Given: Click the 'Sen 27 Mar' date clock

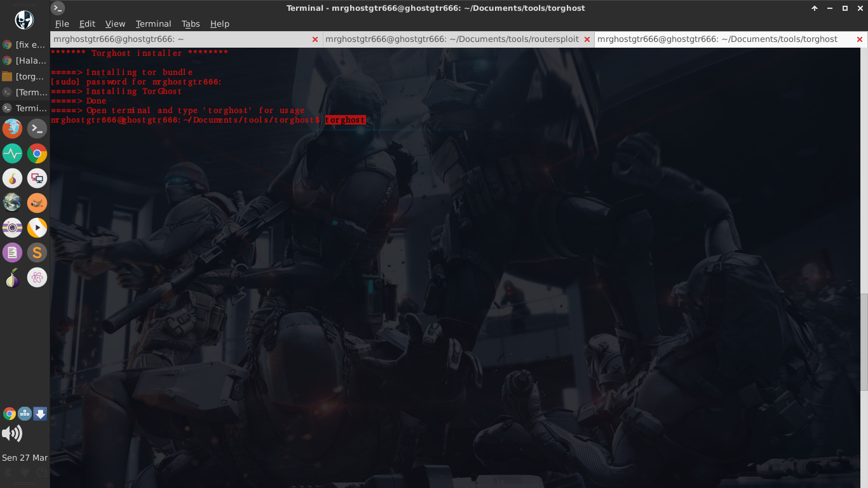Looking at the screenshot, I should [x=25, y=457].
